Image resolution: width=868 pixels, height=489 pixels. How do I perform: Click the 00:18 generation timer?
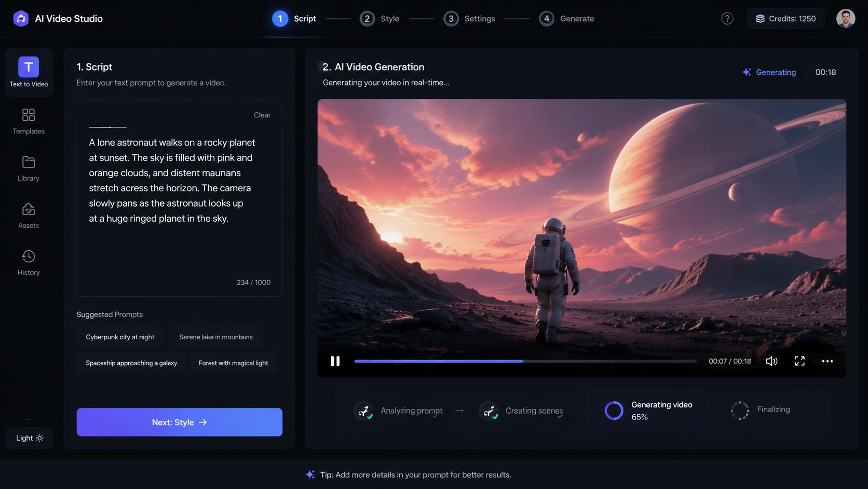tap(825, 72)
